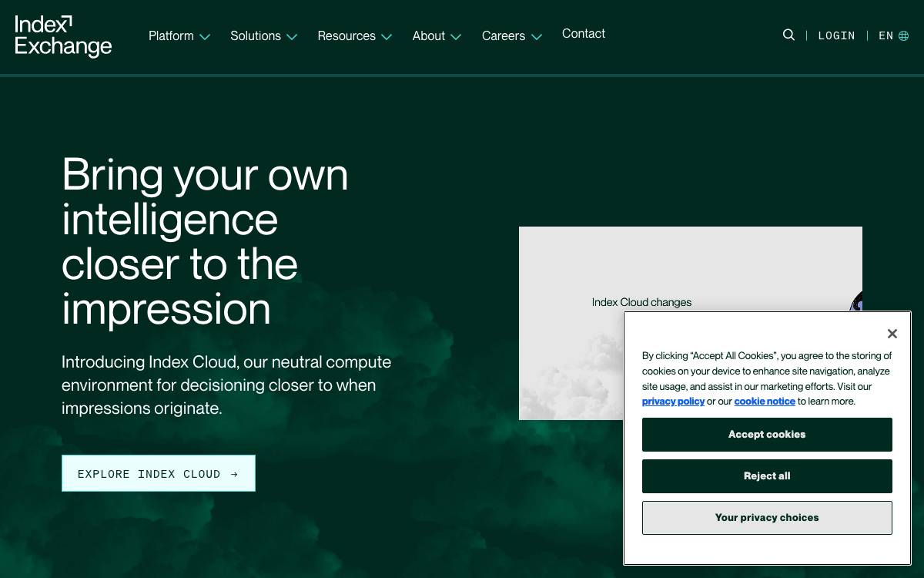Click the LOGIN link

pos(836,35)
